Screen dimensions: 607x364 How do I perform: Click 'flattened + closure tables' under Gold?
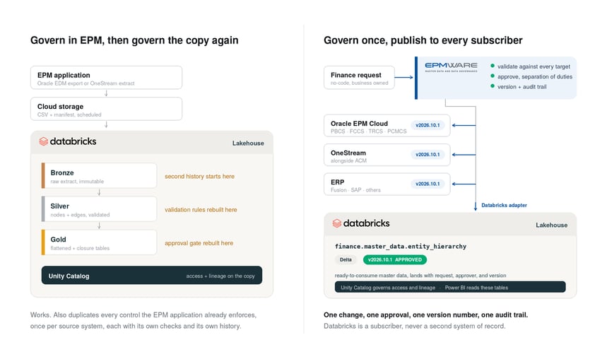click(80, 248)
